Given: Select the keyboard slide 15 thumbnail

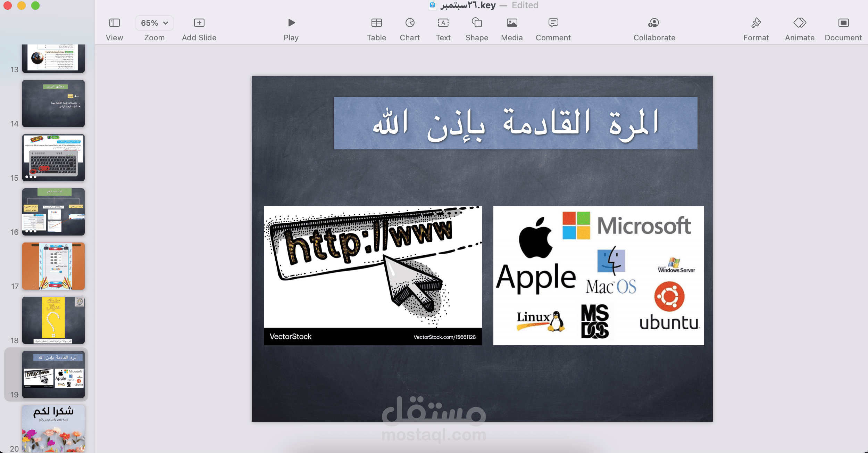Looking at the screenshot, I should pyautogui.click(x=53, y=158).
